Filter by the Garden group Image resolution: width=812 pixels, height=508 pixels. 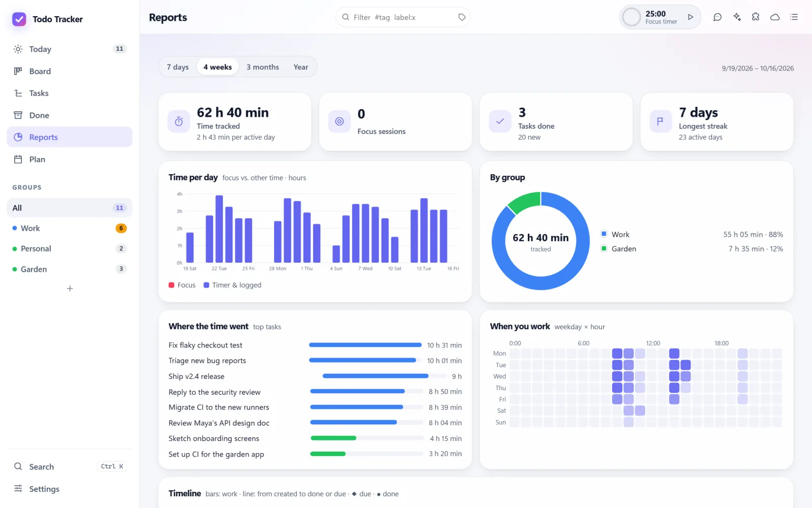70,269
